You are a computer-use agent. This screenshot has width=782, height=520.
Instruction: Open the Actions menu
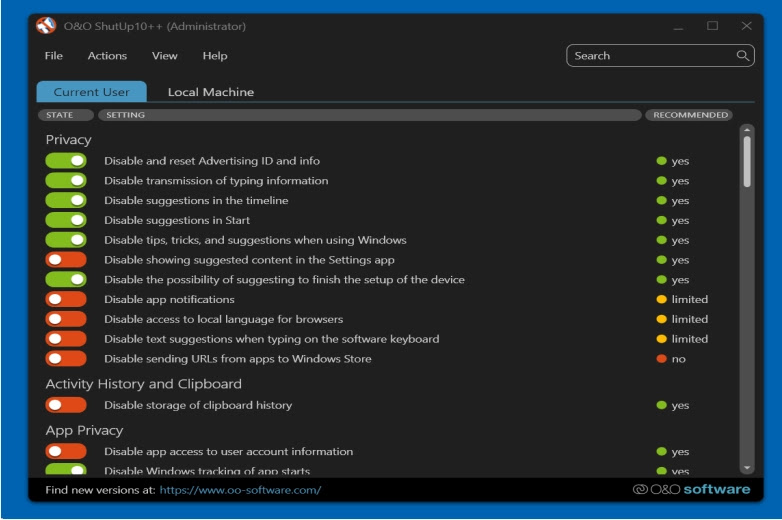click(x=107, y=56)
